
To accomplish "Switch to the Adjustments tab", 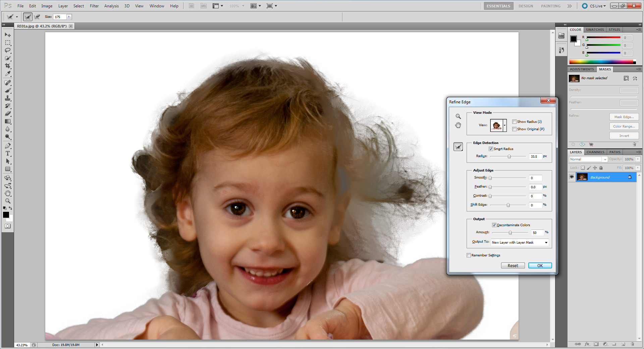I will 582,69.
